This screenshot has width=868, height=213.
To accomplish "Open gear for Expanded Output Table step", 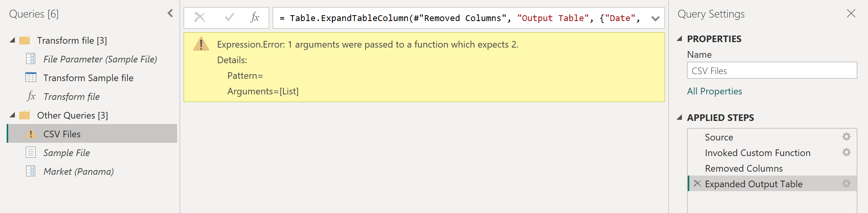I will (846, 184).
